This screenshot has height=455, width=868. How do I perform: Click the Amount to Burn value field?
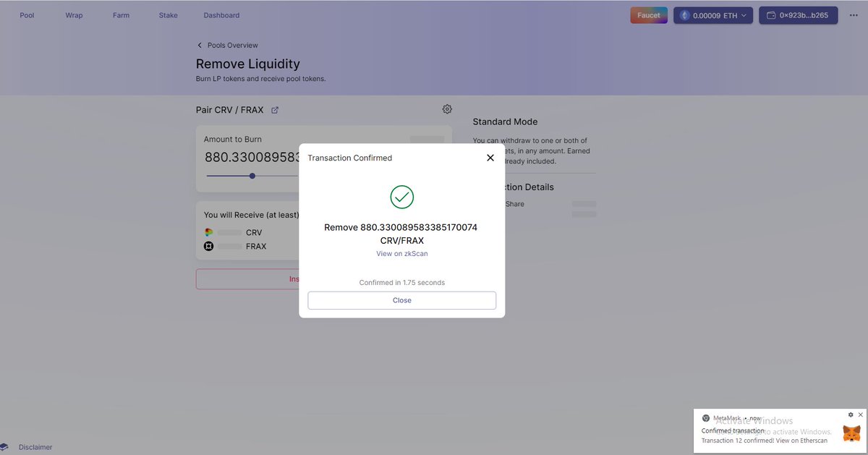click(252, 156)
